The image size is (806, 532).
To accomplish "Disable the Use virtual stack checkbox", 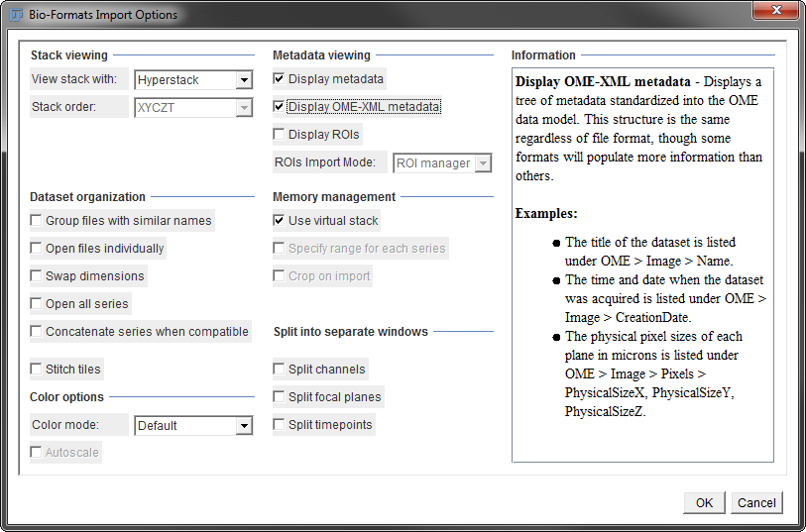I will [x=280, y=221].
